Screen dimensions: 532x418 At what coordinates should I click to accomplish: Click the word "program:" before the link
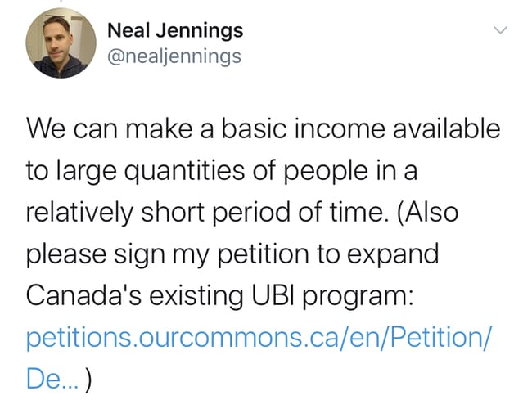click(358, 297)
